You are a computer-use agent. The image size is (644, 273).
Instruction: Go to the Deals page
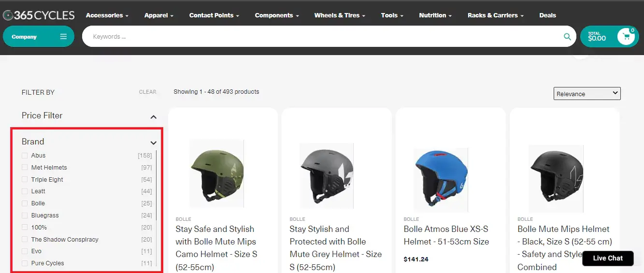coord(547,15)
